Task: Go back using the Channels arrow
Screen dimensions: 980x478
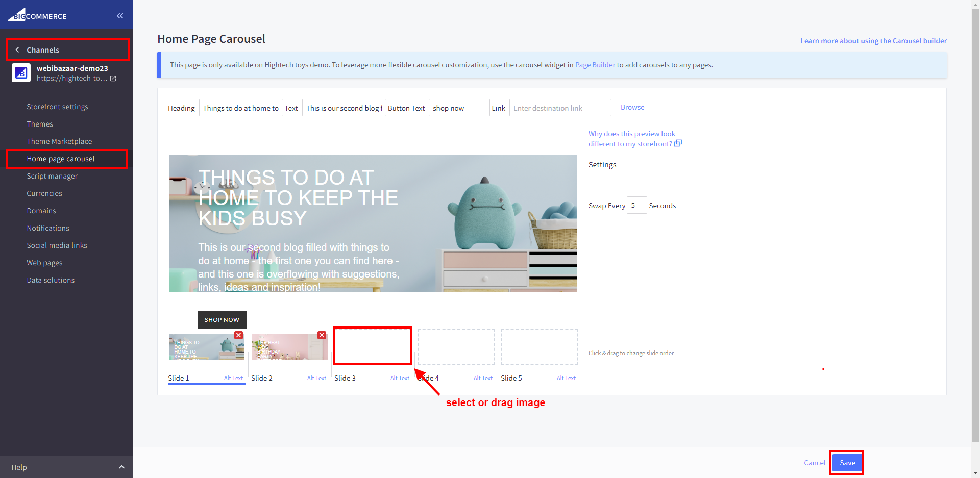Action: click(x=18, y=50)
